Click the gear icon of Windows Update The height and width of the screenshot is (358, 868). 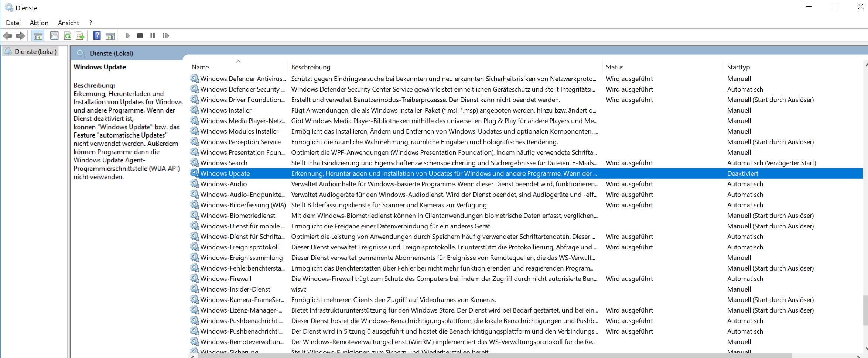coord(195,173)
